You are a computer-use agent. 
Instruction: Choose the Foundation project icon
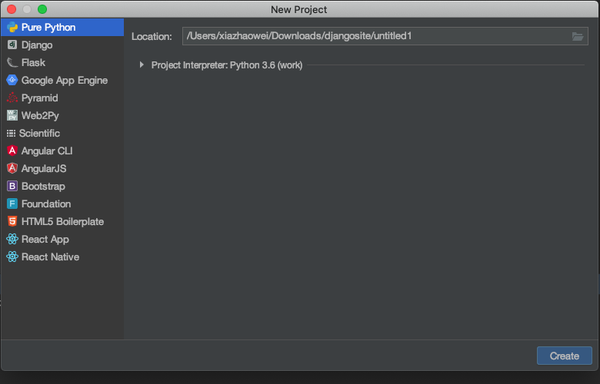coord(12,204)
